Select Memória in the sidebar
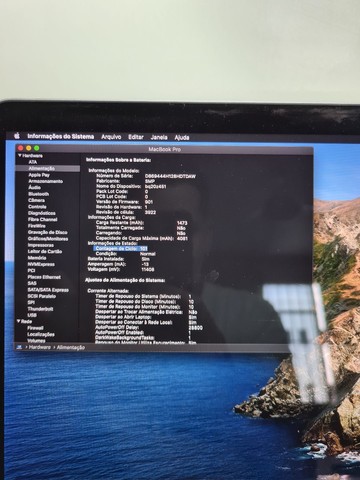The image size is (360, 480). [x=37, y=258]
